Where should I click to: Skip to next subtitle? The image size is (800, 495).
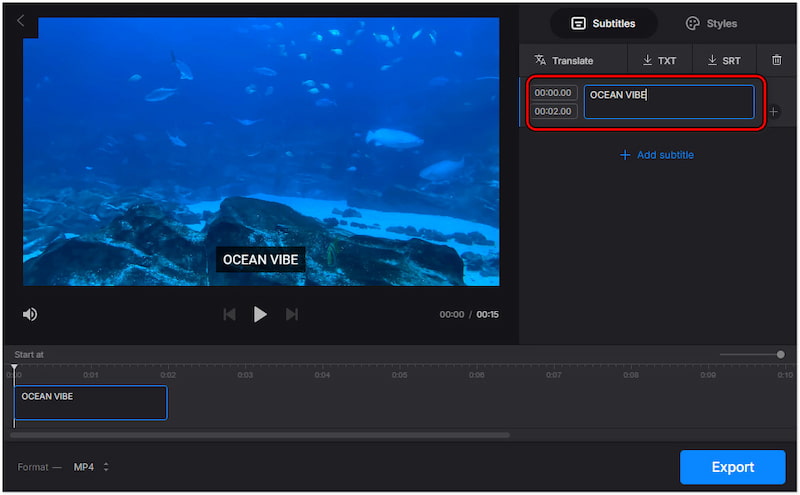[x=292, y=314]
